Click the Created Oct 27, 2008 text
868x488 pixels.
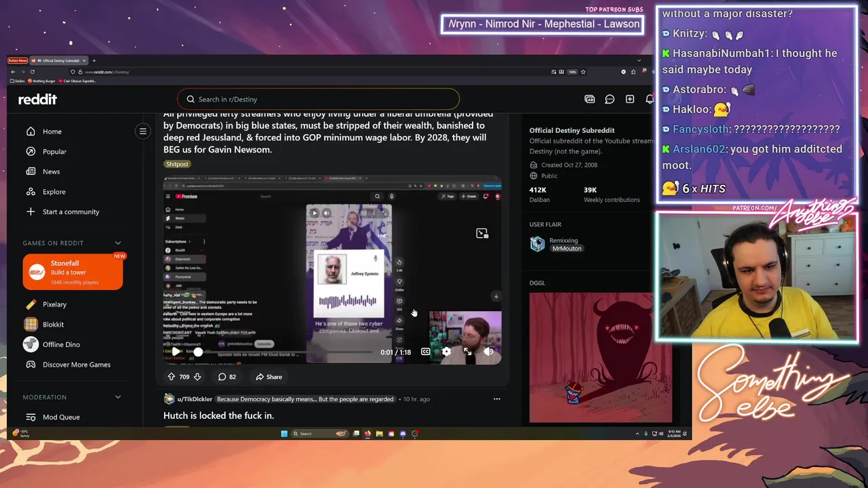click(571, 165)
